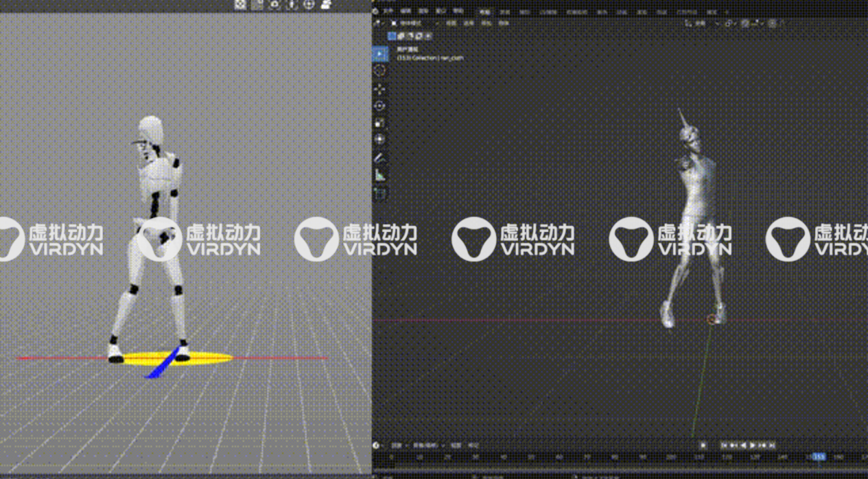The image size is (868, 479).
Task: Open the 渲染 Render menu in top bar
Action: pos(423,11)
